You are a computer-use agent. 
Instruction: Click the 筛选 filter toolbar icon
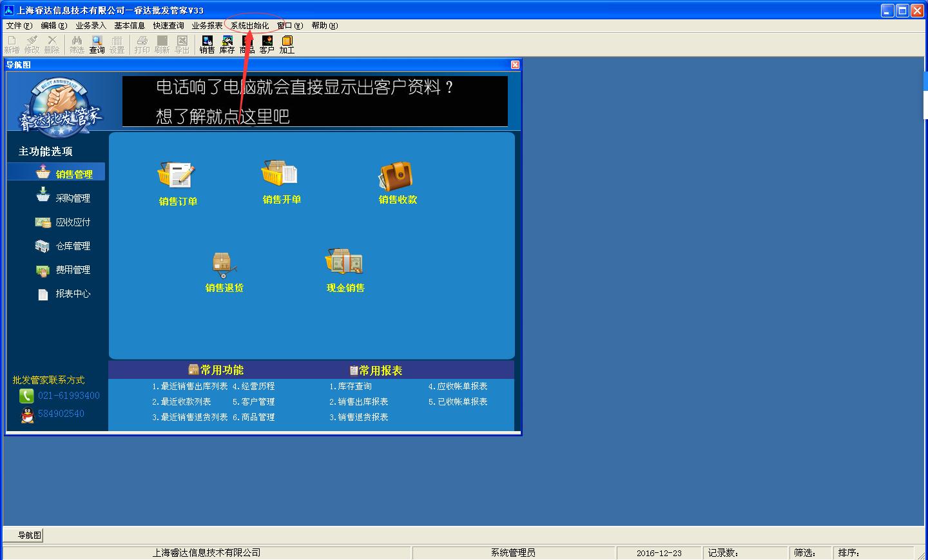coord(77,44)
